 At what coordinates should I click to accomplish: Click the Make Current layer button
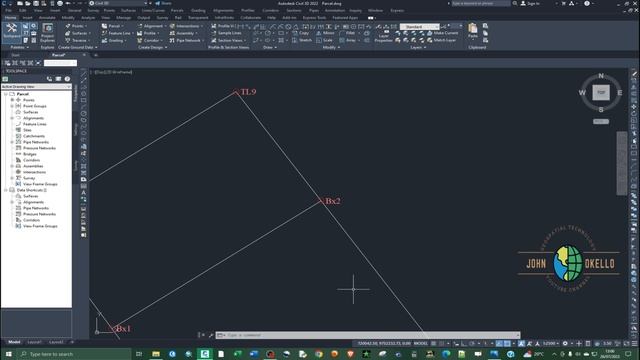[442, 33]
